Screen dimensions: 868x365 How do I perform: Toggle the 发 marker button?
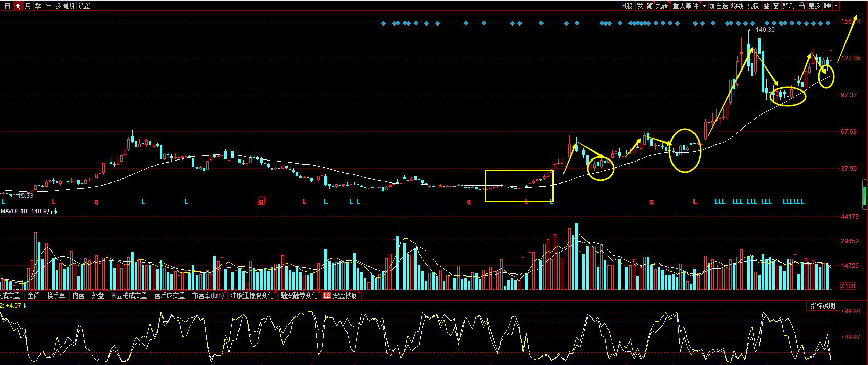[x=640, y=6]
